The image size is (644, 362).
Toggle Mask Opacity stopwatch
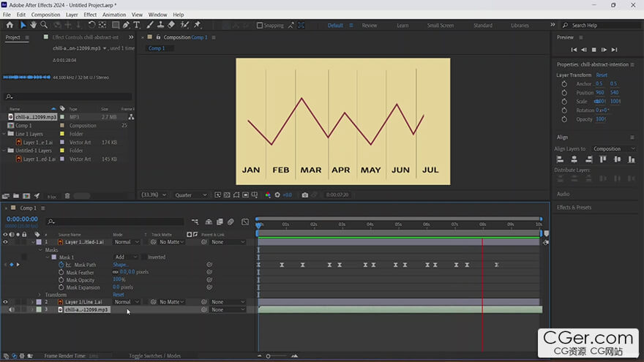[x=61, y=280]
